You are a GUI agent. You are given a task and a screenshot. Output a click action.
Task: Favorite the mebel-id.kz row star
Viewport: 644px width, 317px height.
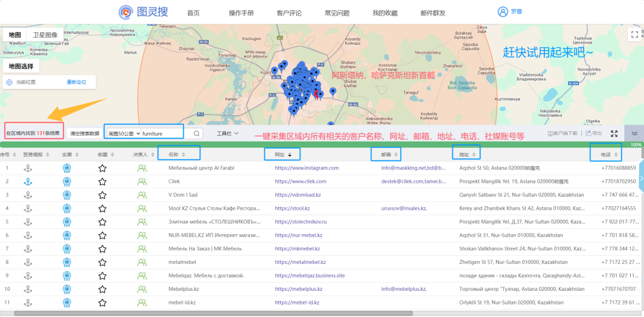(x=103, y=303)
